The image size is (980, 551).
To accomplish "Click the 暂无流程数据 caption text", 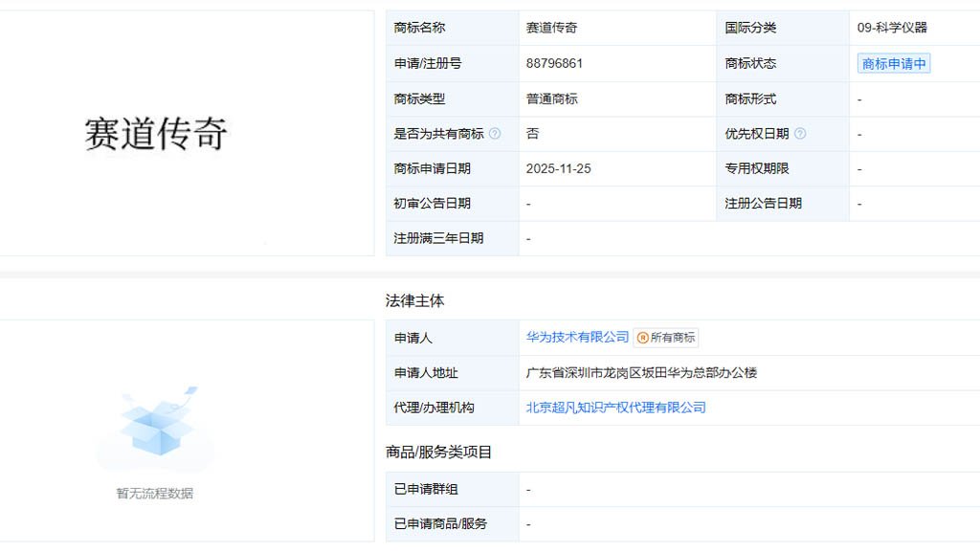I will pos(155,494).
